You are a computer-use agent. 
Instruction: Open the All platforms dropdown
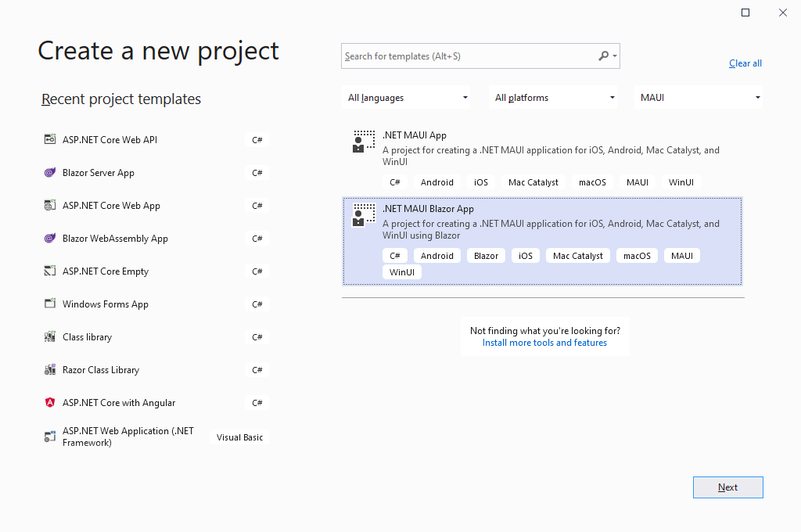click(553, 97)
